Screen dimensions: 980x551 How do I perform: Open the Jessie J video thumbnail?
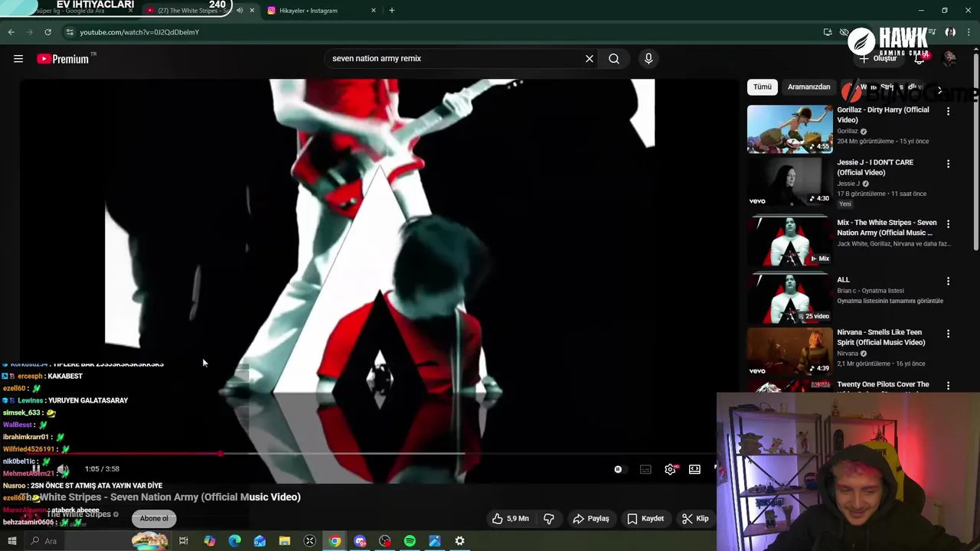coord(789,181)
